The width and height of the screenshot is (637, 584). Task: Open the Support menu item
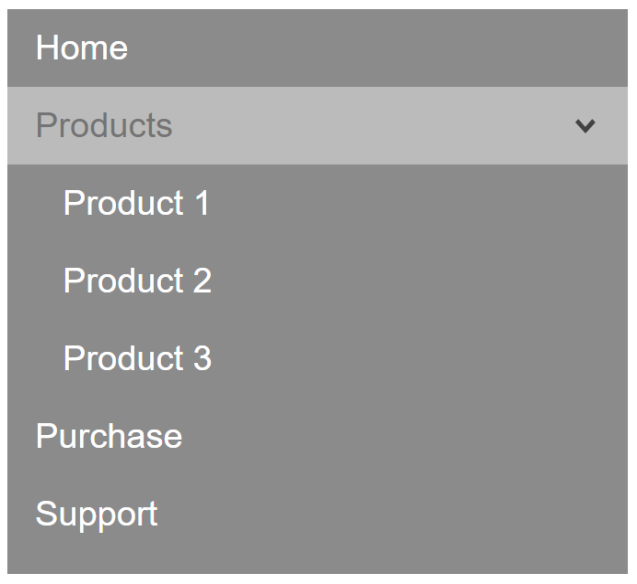coord(317,513)
